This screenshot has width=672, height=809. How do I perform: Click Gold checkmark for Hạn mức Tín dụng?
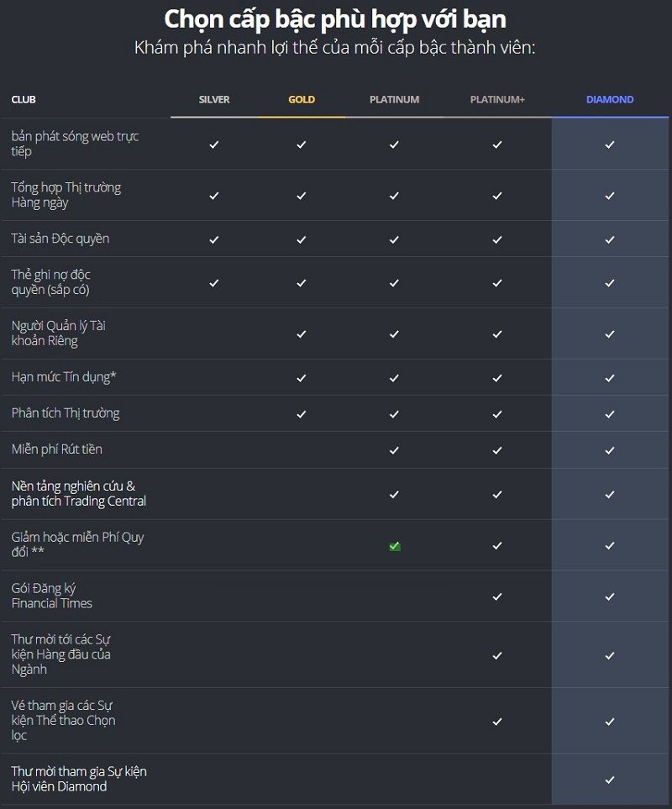302,378
